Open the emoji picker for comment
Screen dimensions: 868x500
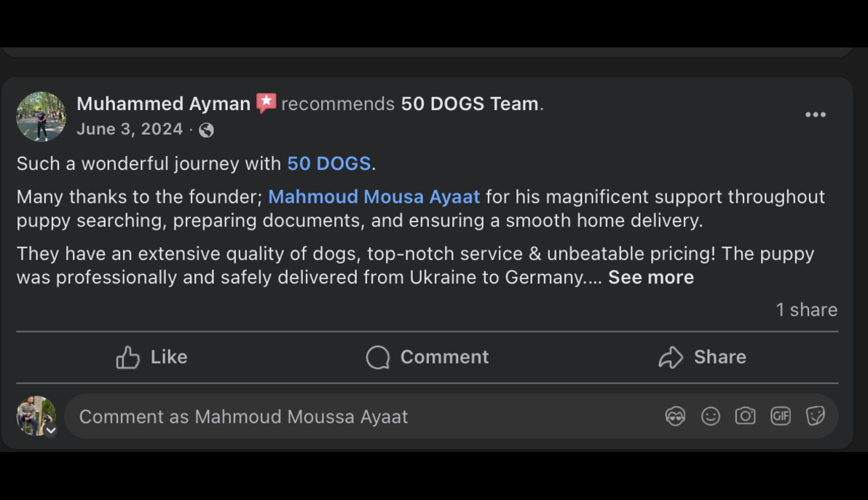pyautogui.click(x=710, y=416)
